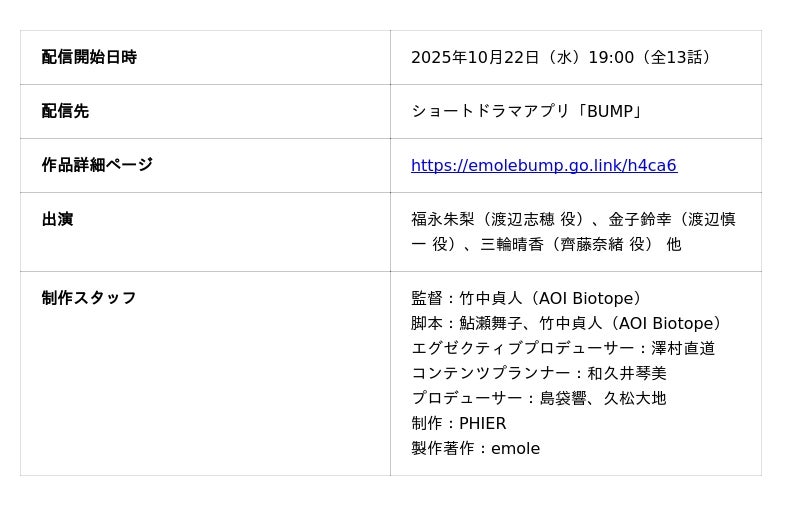
Task: Open the emolebump.go.link details page link
Action: (x=543, y=166)
